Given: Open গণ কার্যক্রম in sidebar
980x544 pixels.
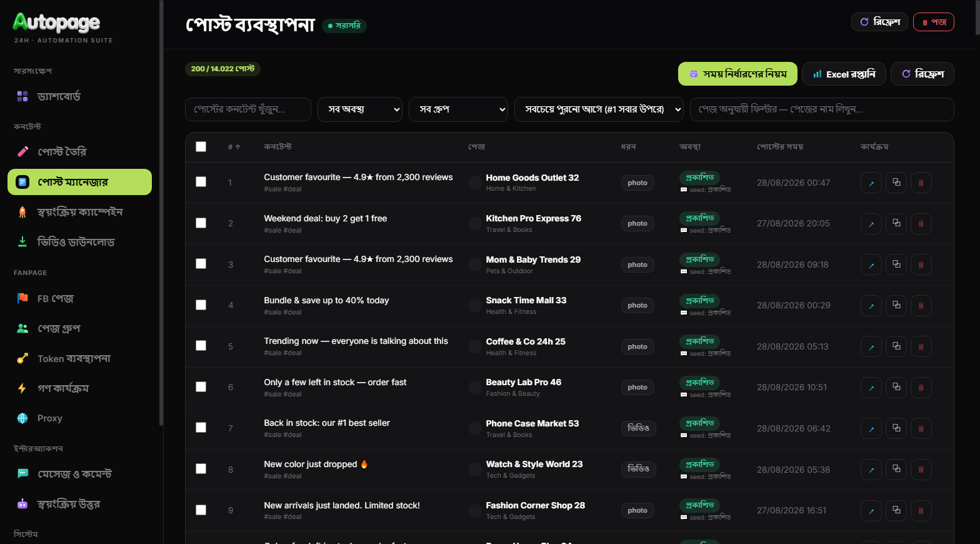Looking at the screenshot, I should [79, 388].
